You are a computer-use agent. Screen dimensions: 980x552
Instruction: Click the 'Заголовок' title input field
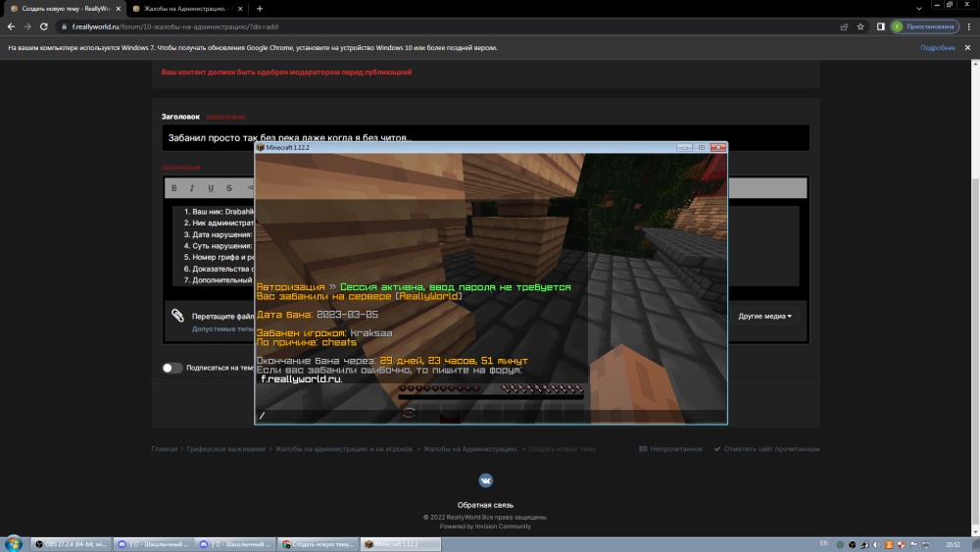(486, 137)
